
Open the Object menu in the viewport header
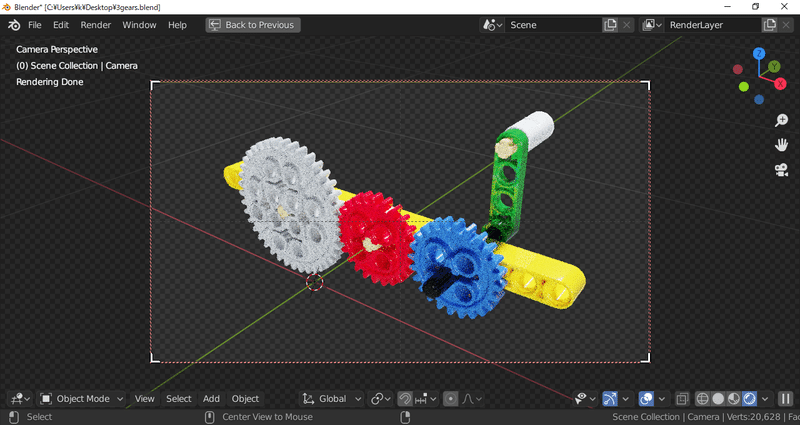pos(245,399)
